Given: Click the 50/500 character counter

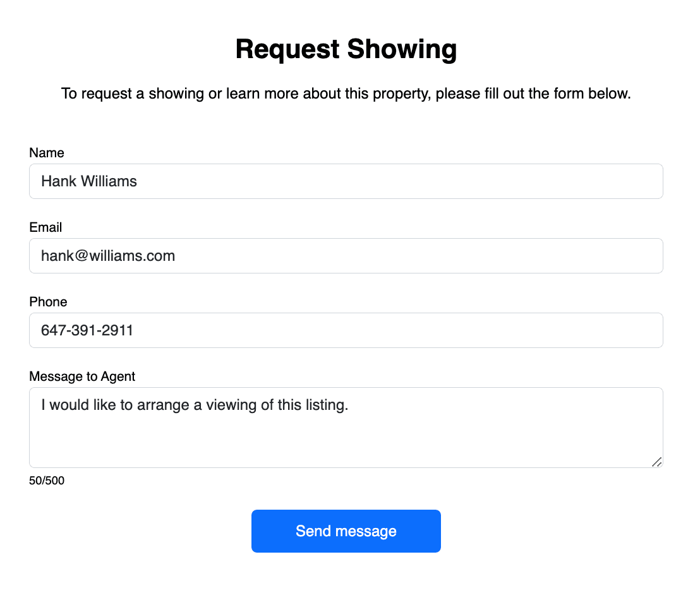Looking at the screenshot, I should tap(47, 481).
